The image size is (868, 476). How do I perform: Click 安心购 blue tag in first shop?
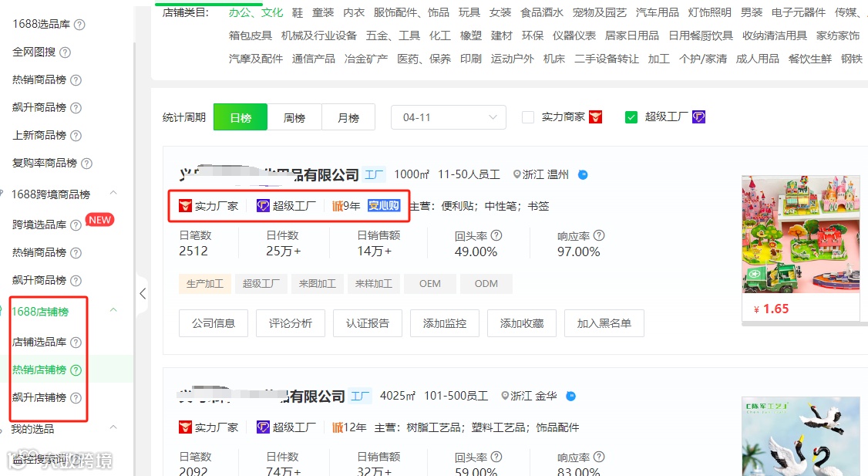pos(384,205)
